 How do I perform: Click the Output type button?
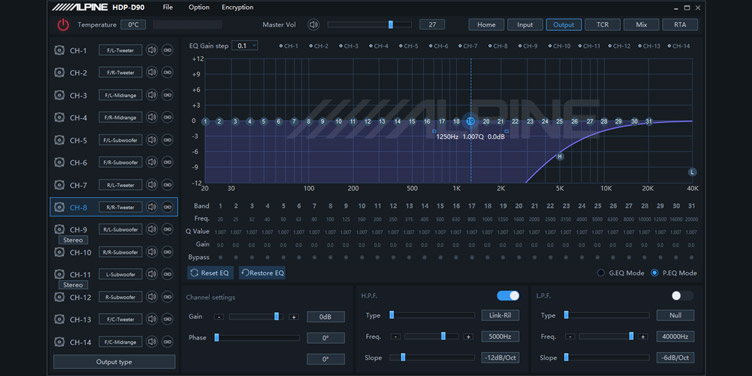click(114, 362)
